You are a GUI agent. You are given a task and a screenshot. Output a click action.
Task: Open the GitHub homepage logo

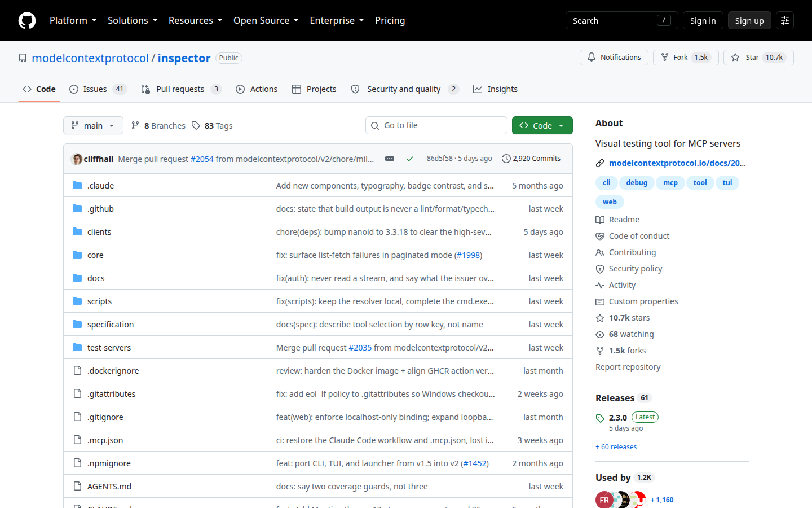point(27,20)
